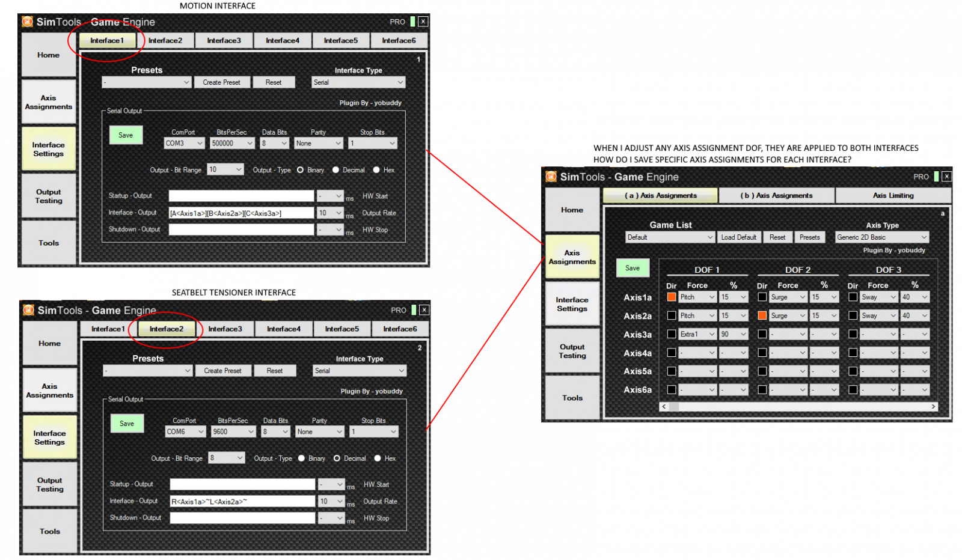Select Interface1 tab in Motion Interface window
This screenshot has width=962, height=560.
(107, 40)
